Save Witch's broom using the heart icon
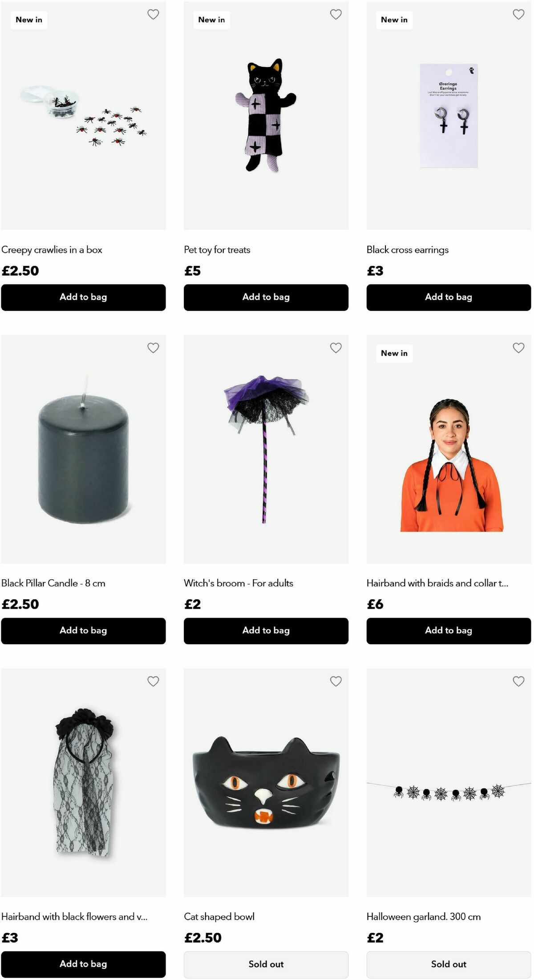Image resolution: width=534 pixels, height=980 pixels. (336, 348)
